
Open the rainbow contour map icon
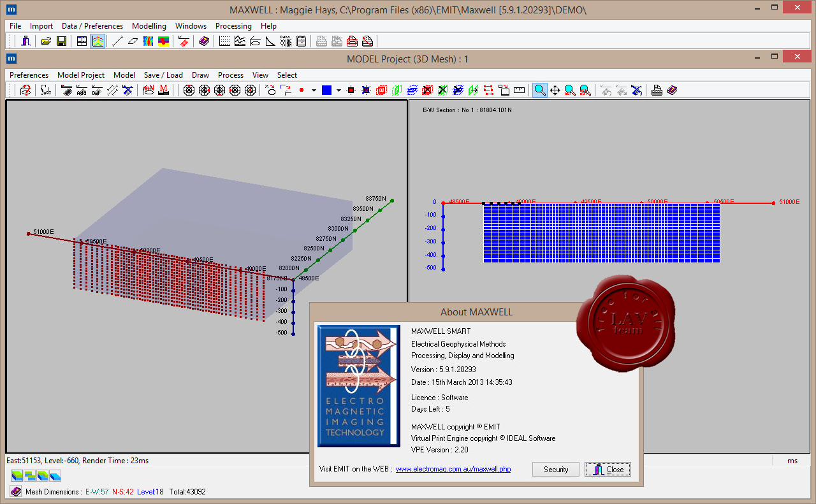click(x=148, y=41)
